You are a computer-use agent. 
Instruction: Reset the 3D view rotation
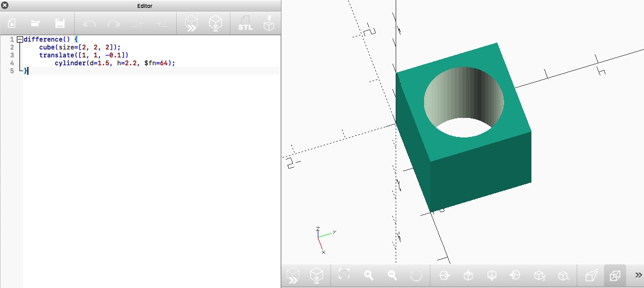point(416,275)
